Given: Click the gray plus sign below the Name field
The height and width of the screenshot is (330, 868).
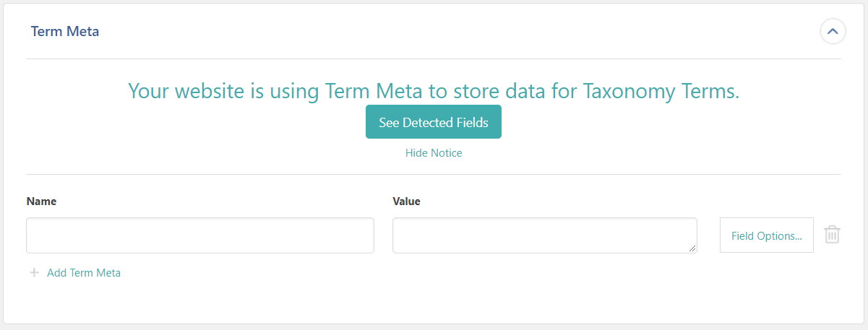Looking at the screenshot, I should coord(34,273).
